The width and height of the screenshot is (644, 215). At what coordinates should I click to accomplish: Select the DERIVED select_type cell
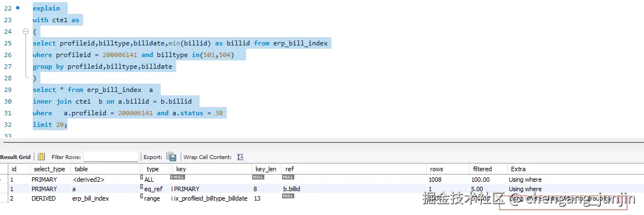tap(44, 198)
